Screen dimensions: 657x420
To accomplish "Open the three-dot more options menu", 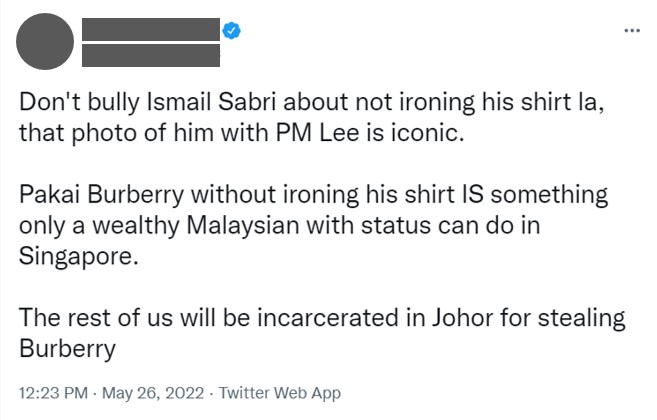I will [x=630, y=32].
